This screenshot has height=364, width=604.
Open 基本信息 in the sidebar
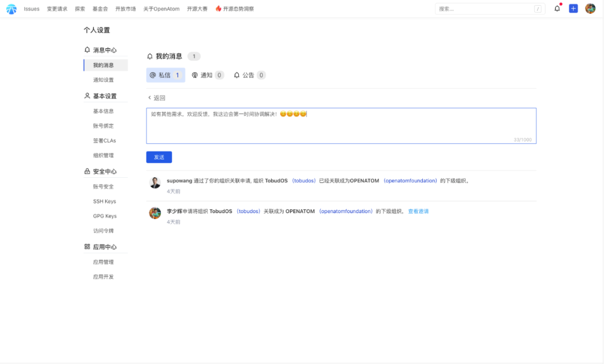coord(103,111)
